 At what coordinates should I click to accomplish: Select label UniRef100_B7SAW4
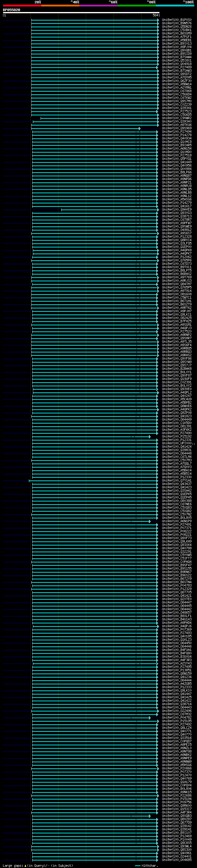(x=176, y=57)
